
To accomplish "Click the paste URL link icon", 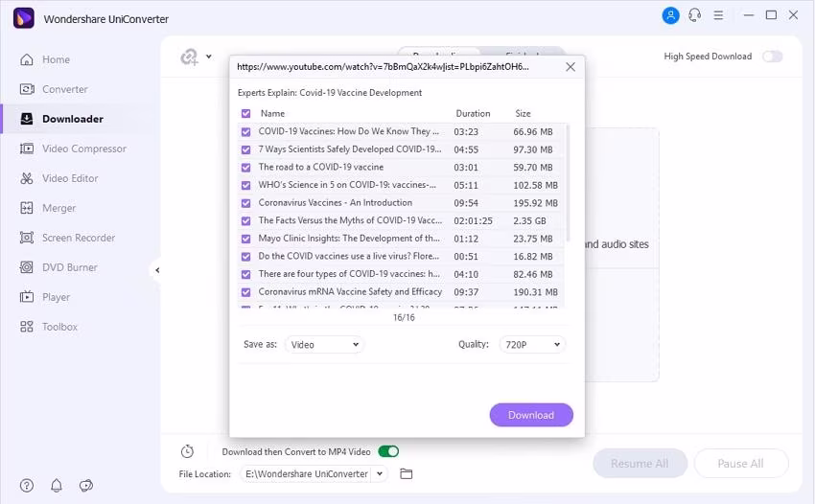I will (189, 57).
